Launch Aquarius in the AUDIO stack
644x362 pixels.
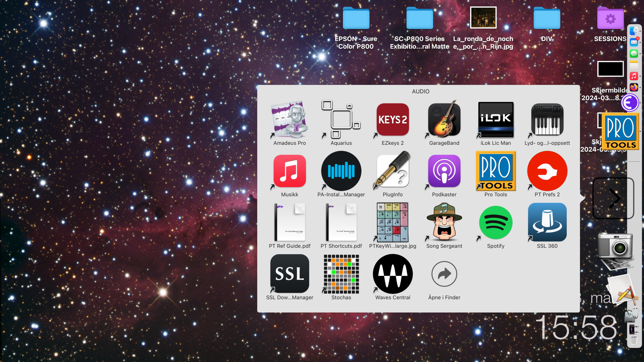(341, 119)
